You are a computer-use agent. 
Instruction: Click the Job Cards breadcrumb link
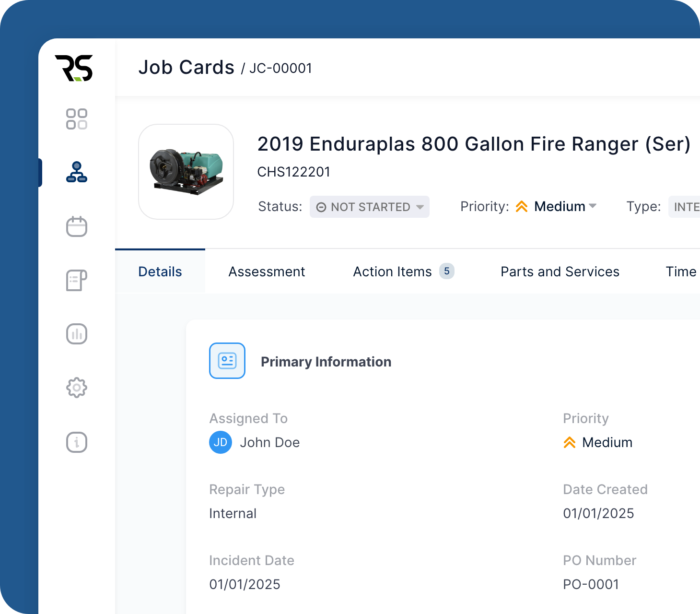[x=187, y=67]
